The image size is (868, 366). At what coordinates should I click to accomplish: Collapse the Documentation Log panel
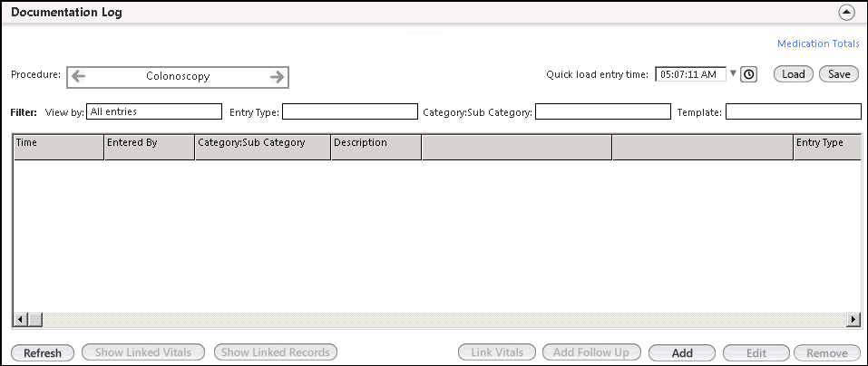click(x=846, y=13)
